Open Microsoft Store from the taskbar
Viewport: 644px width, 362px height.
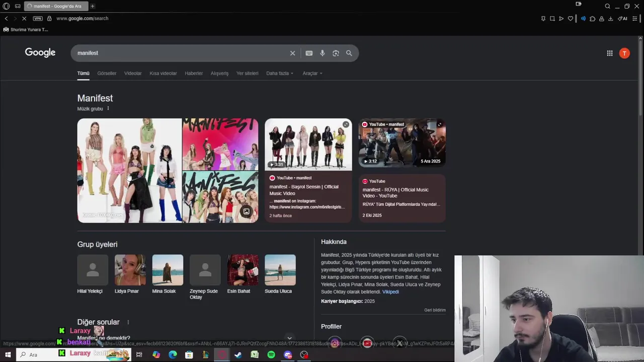[189, 355]
